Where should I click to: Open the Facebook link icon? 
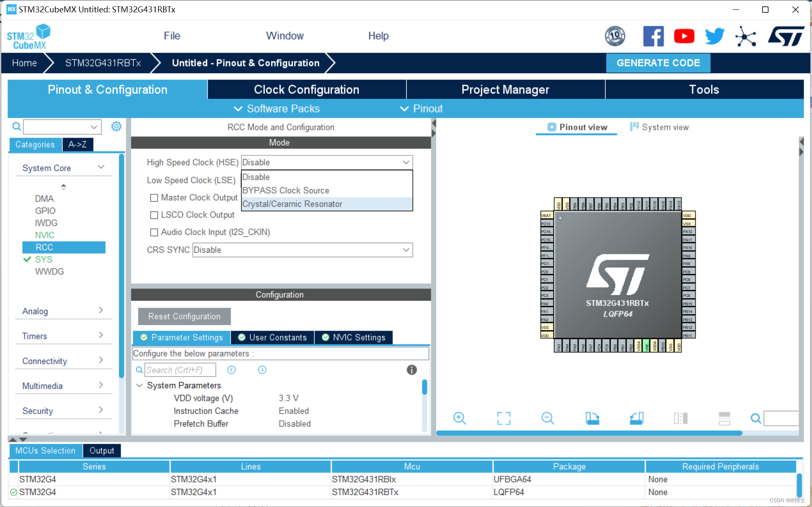pyautogui.click(x=653, y=36)
